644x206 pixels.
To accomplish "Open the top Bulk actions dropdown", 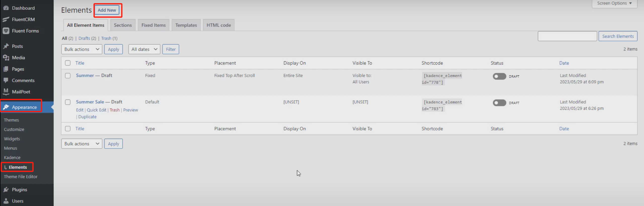I will (82, 49).
